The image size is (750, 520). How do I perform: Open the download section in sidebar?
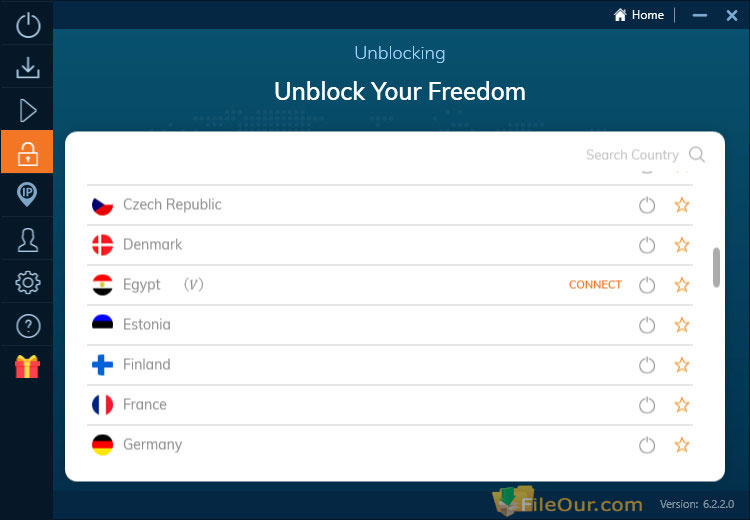click(x=28, y=67)
